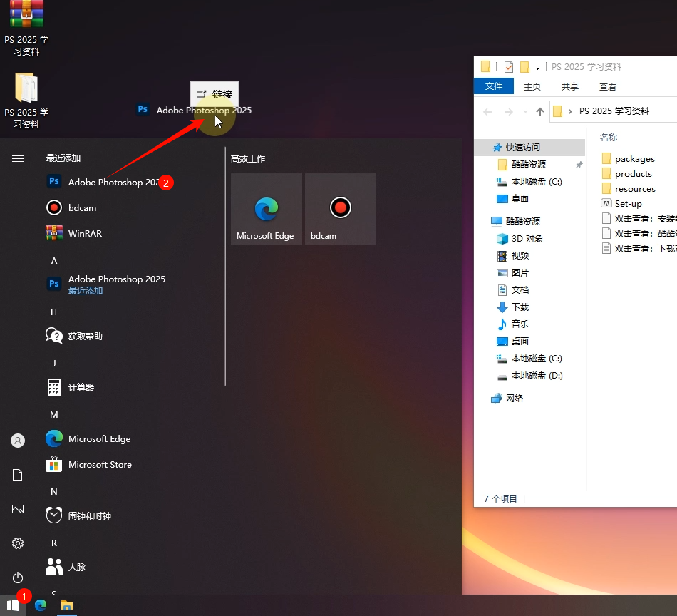Image resolution: width=677 pixels, height=616 pixels.
Task: Select 本地磁盘 (D:) in navigation pane
Action: 537,375
